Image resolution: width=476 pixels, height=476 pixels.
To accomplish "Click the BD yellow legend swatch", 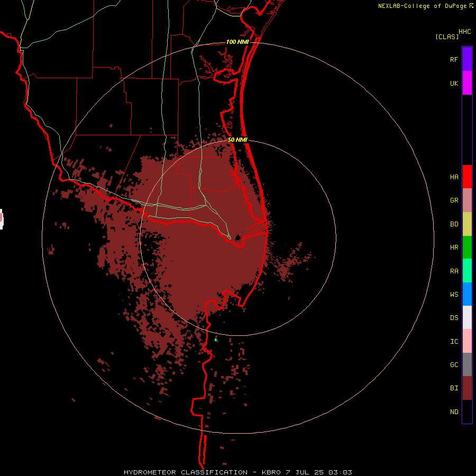I will [467, 224].
